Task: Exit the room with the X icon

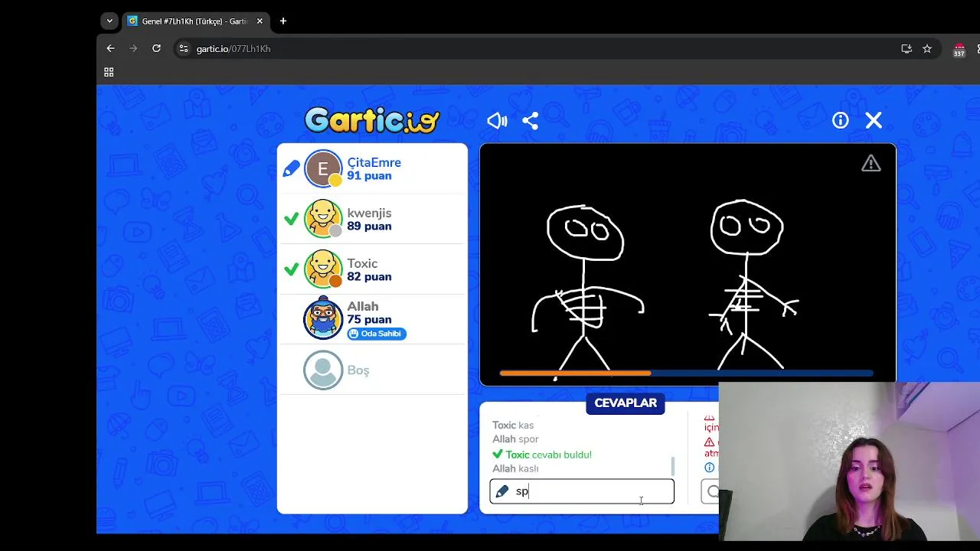Action: (x=874, y=120)
